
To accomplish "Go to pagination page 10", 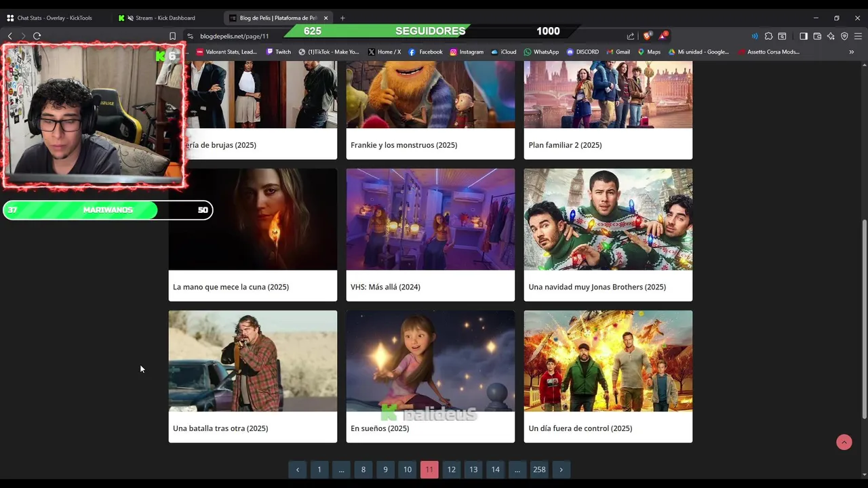I will point(408,470).
